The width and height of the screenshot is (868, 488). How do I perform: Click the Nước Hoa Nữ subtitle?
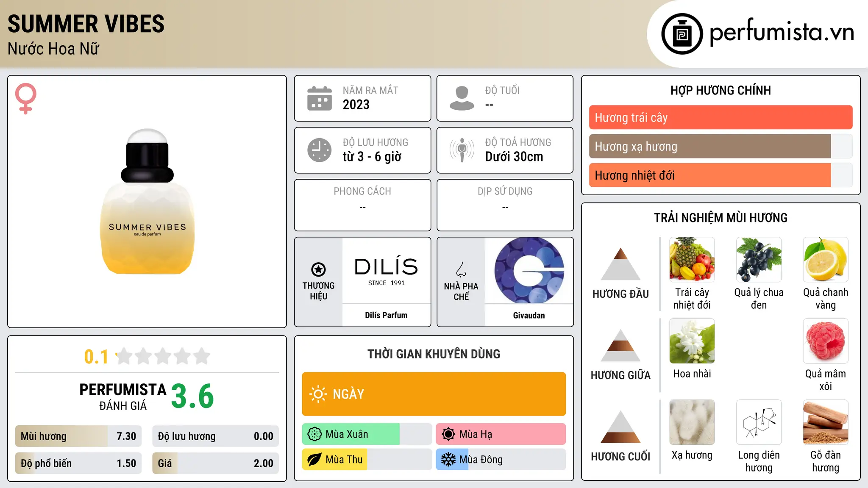tap(53, 49)
